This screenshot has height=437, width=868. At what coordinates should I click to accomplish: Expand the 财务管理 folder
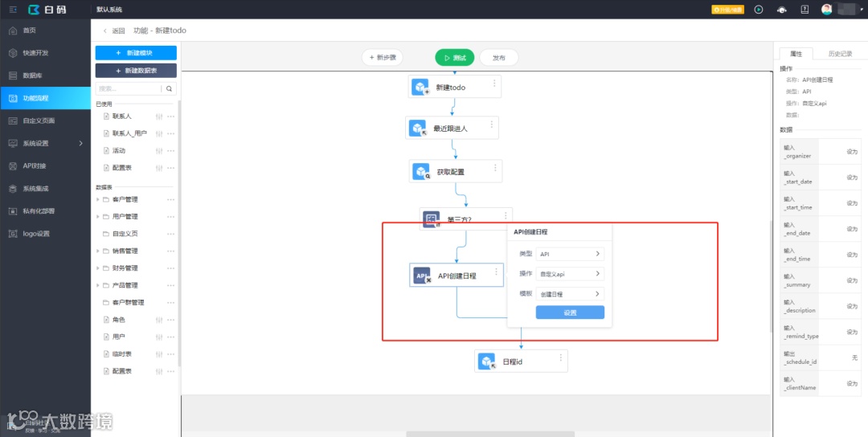tap(99, 268)
